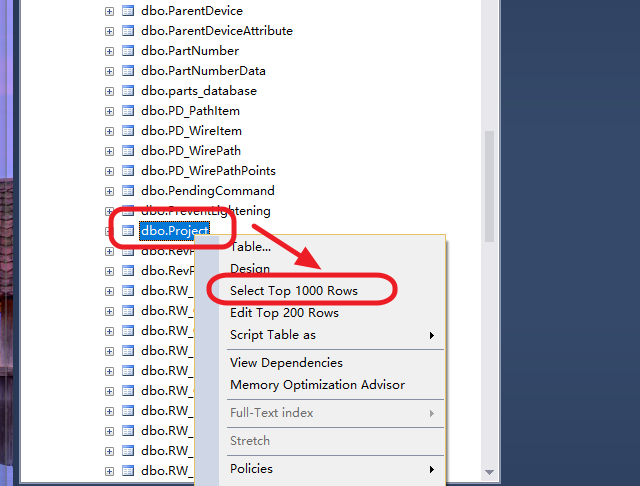Image resolution: width=640 pixels, height=486 pixels.
Task: Click the Object Explorer vertical scrollbar thumb
Action: (x=489, y=186)
